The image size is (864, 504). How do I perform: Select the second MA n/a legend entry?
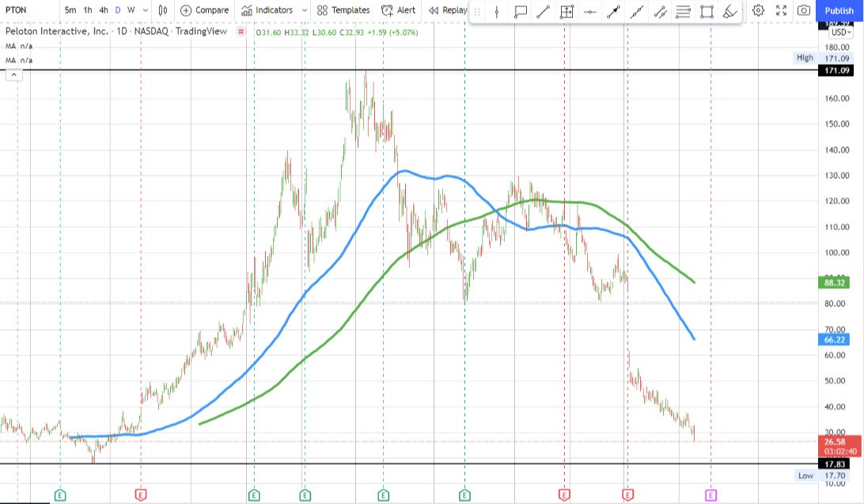click(19, 60)
